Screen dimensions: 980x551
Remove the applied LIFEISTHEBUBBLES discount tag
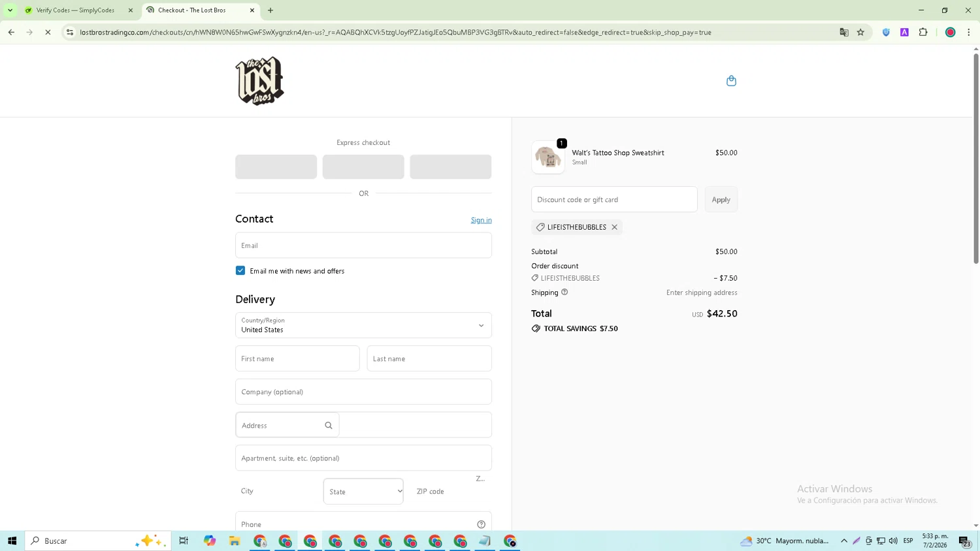(x=614, y=227)
